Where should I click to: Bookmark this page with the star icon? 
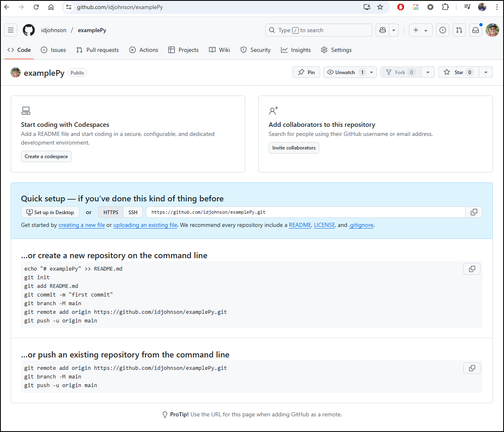pos(380,7)
